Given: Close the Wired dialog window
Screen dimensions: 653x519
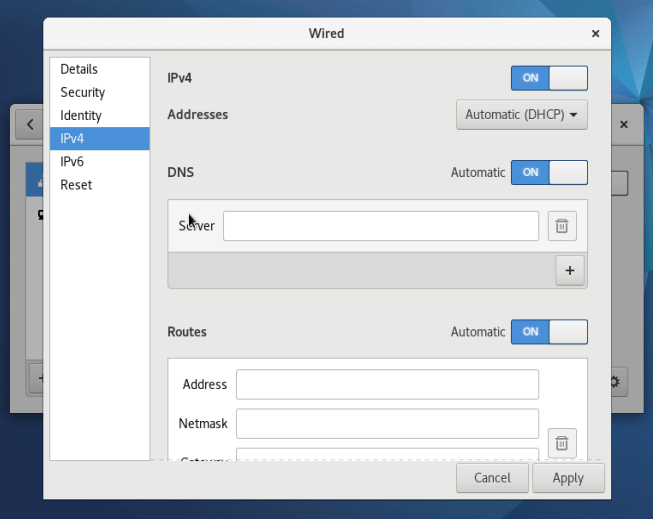Looking at the screenshot, I should [x=596, y=33].
